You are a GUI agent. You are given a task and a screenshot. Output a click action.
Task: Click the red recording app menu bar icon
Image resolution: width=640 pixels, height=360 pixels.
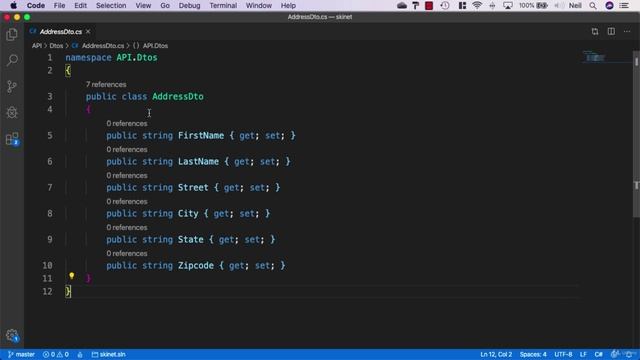pyautogui.click(x=429, y=5)
